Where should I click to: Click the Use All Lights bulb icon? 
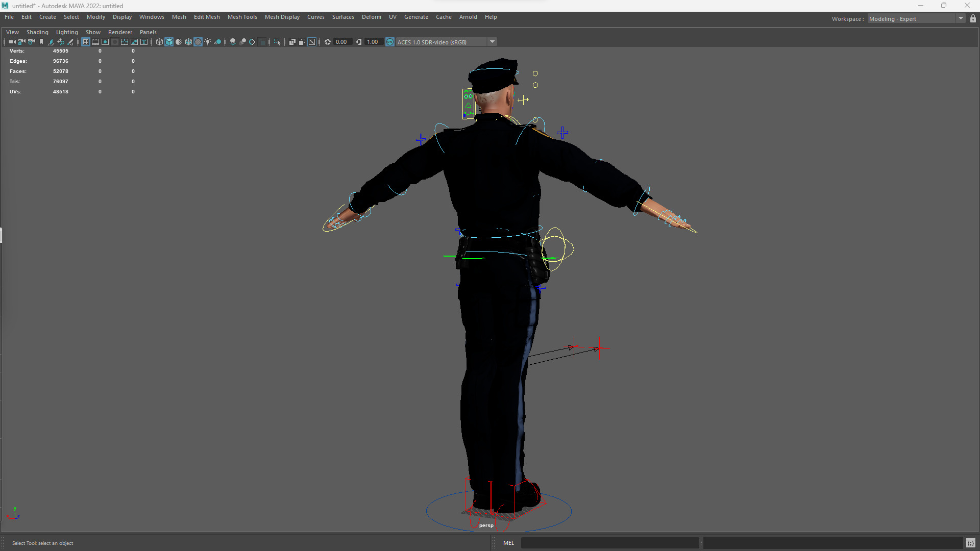click(208, 42)
